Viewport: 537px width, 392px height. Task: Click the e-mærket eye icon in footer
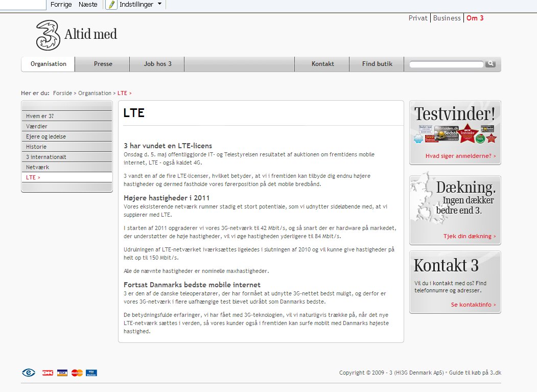pyautogui.click(x=29, y=373)
